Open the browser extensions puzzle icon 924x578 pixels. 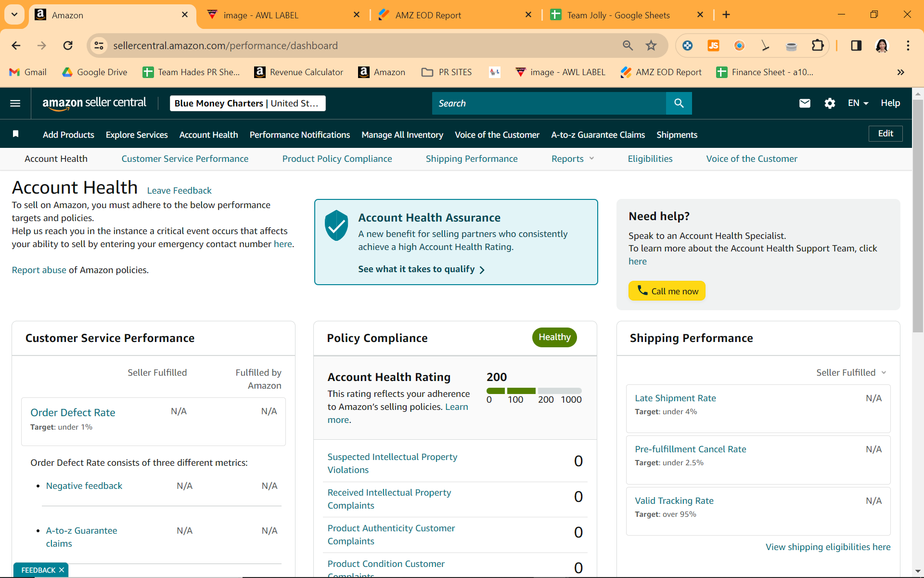tap(818, 45)
